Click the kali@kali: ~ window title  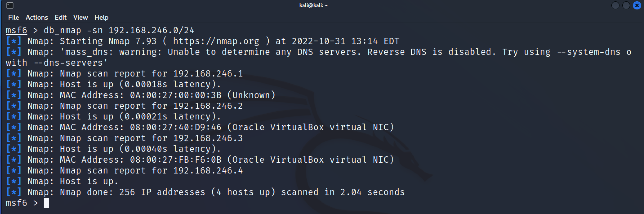coord(314,5)
